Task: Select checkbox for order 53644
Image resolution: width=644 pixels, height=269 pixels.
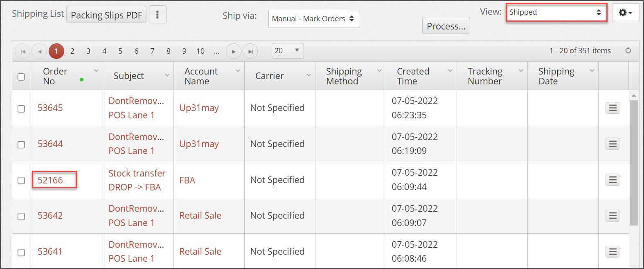Action: (21, 145)
